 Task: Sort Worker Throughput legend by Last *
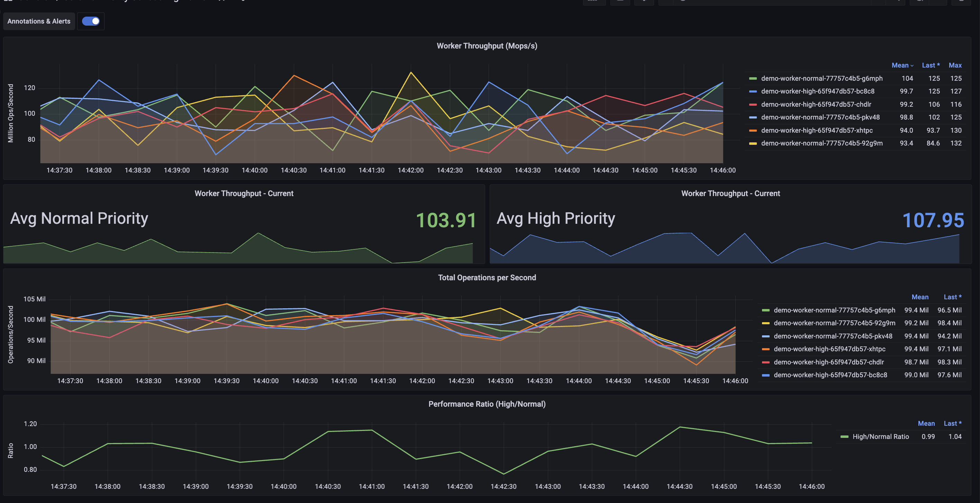pos(930,65)
